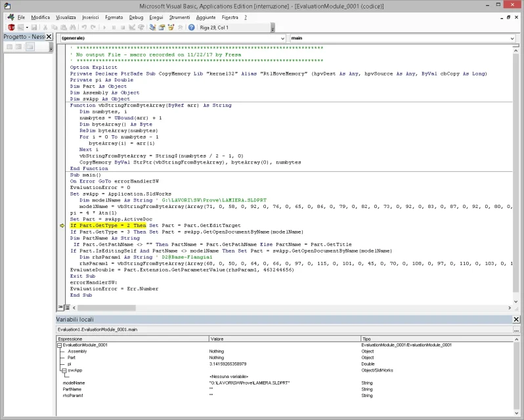
Task: Open the Strumenti menu
Action: click(179, 17)
